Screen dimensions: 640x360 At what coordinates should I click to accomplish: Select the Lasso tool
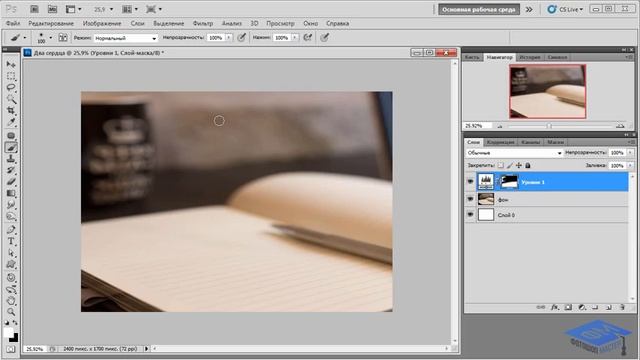tap(11, 87)
